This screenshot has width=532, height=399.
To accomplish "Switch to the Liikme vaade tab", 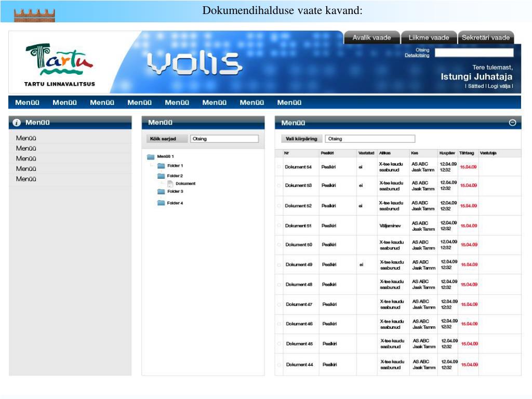I will [429, 37].
